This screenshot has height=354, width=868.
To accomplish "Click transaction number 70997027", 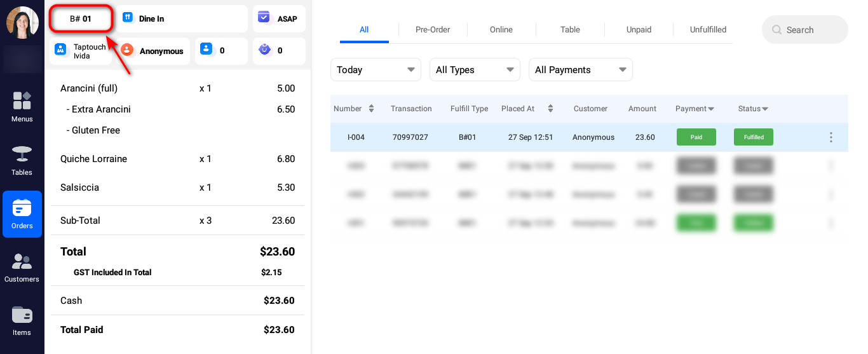I will 410,137.
